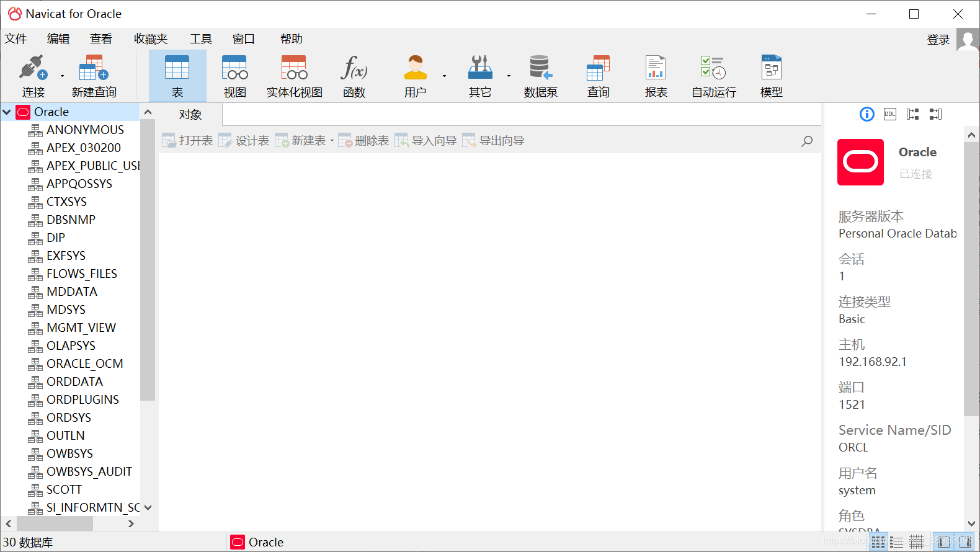980x552 pixels.
Task: Click the tree horizontal scrollbar right arrow
Action: pos(131,524)
